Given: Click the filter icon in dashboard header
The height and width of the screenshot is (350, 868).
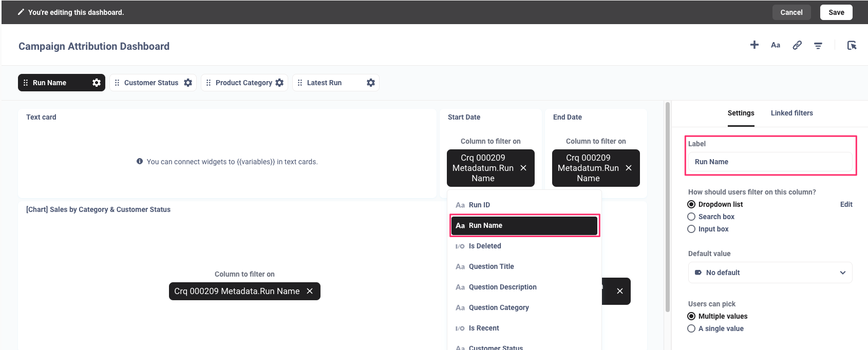Looking at the screenshot, I should tap(818, 46).
